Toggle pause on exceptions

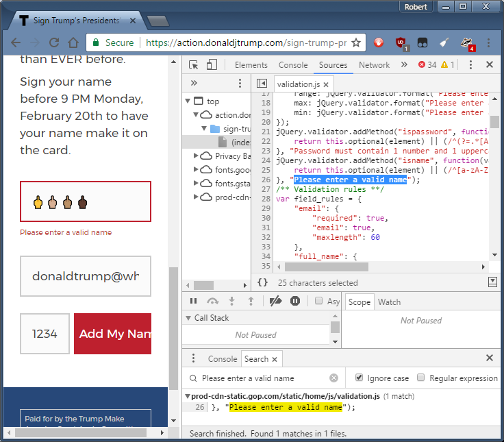point(294,301)
